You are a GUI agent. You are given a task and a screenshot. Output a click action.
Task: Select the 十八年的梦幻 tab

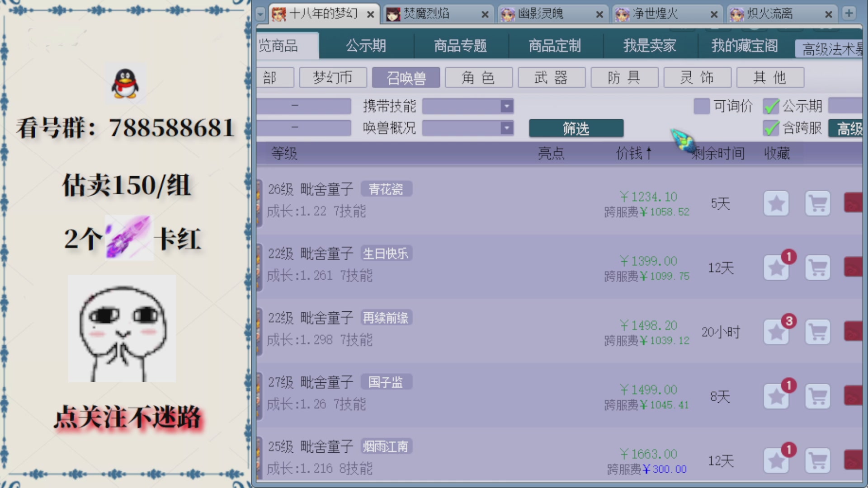click(324, 14)
